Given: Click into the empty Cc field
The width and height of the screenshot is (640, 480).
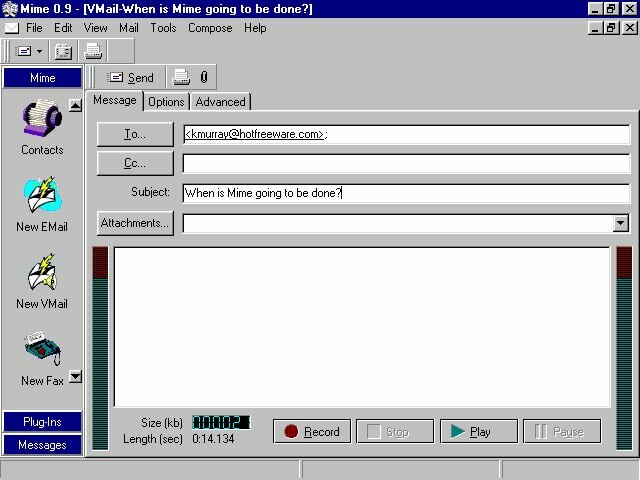Looking at the screenshot, I should pyautogui.click(x=407, y=164).
